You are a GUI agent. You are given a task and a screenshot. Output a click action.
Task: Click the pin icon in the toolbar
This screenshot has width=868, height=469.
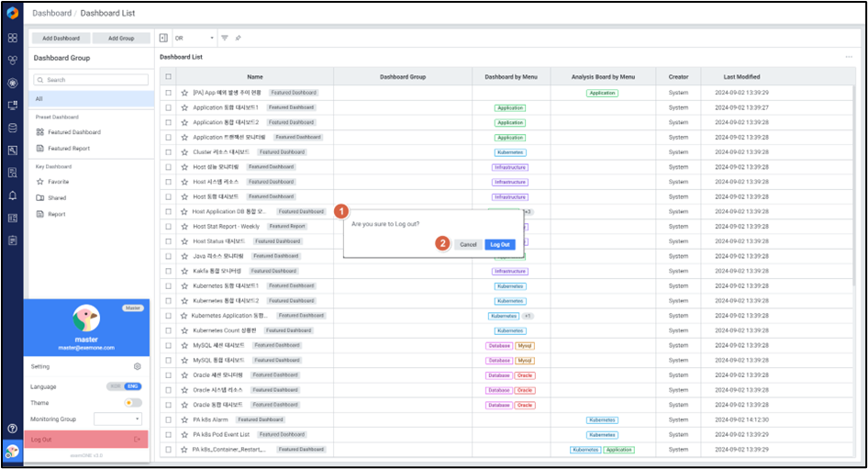click(x=239, y=39)
